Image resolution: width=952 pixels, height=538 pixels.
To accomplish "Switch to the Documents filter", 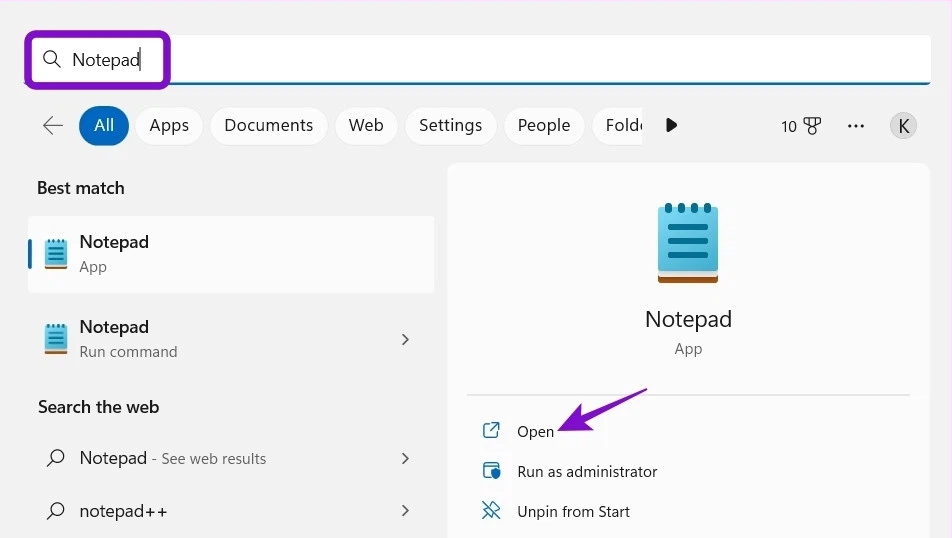I will (x=268, y=126).
